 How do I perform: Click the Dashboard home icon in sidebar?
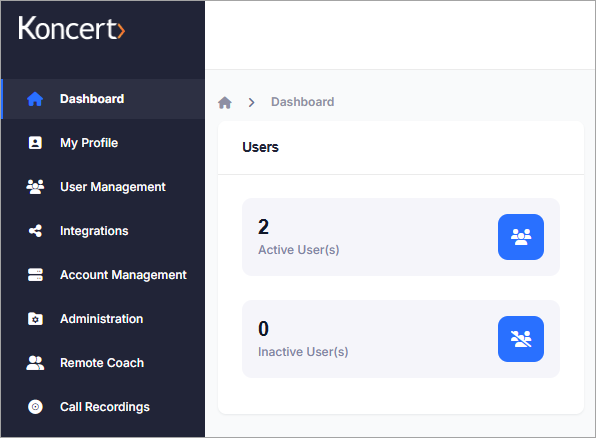(35, 99)
